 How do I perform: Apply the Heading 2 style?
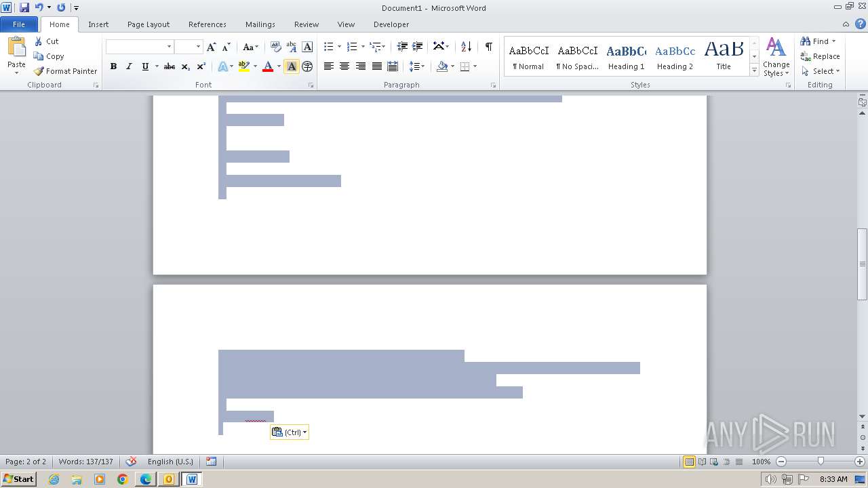(x=675, y=57)
